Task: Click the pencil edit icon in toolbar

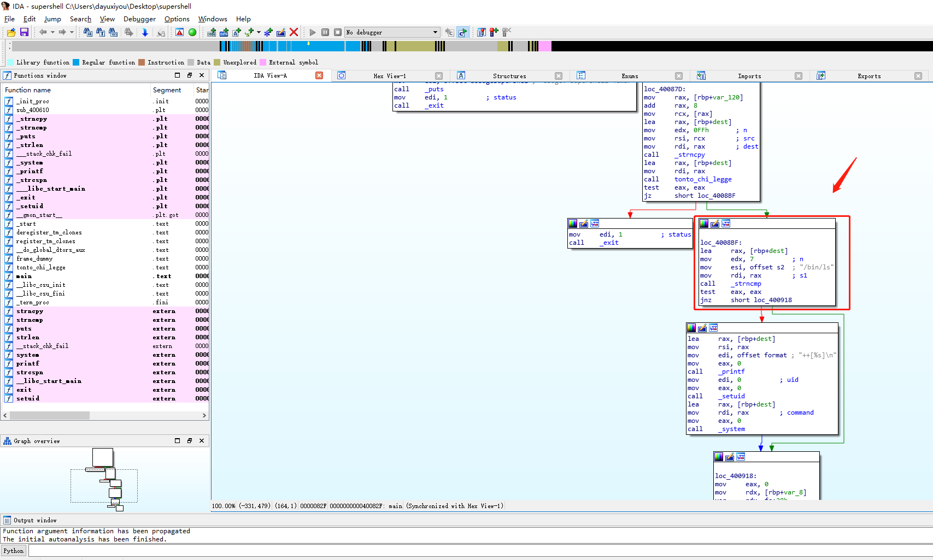Action: pyautogui.click(x=281, y=32)
